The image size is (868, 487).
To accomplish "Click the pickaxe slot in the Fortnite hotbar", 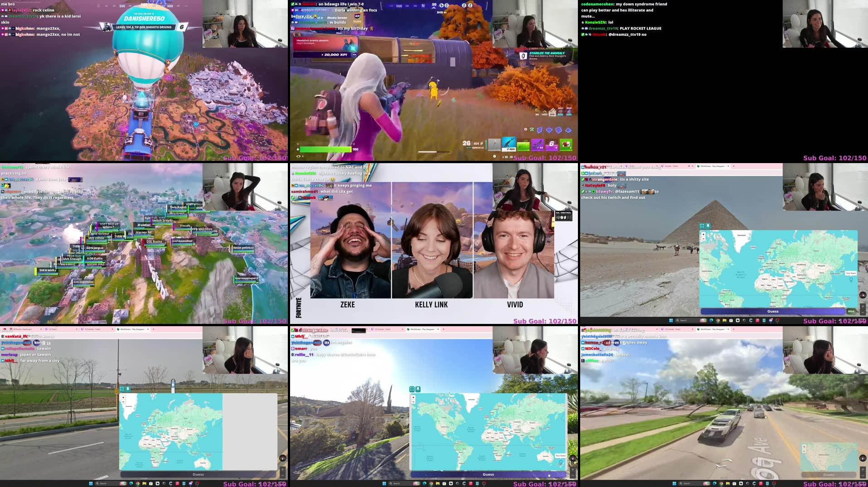I will click(x=495, y=145).
